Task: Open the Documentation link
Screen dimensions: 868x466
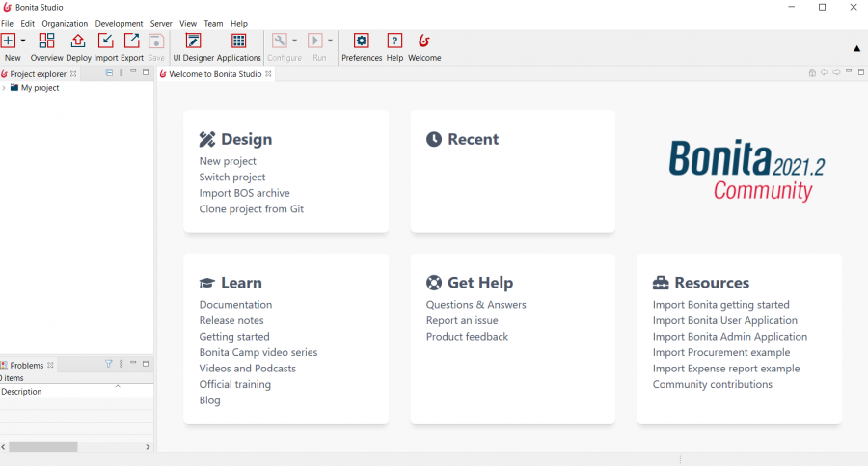Action: [236, 305]
